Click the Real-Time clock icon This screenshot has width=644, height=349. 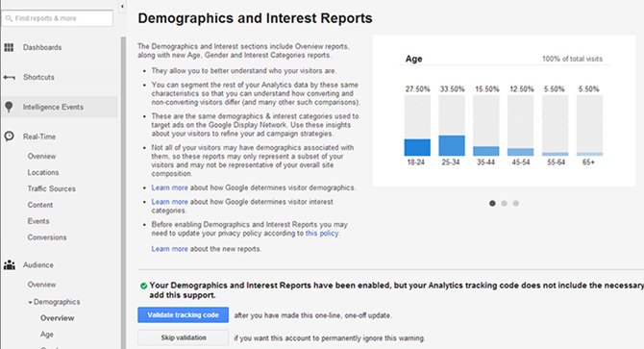(9, 137)
